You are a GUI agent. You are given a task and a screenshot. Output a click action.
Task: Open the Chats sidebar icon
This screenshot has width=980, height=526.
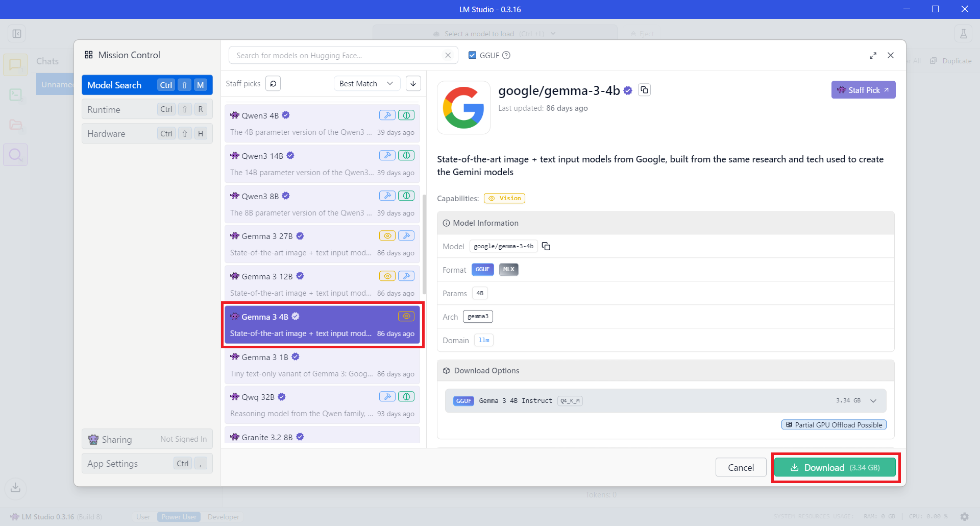click(15, 65)
